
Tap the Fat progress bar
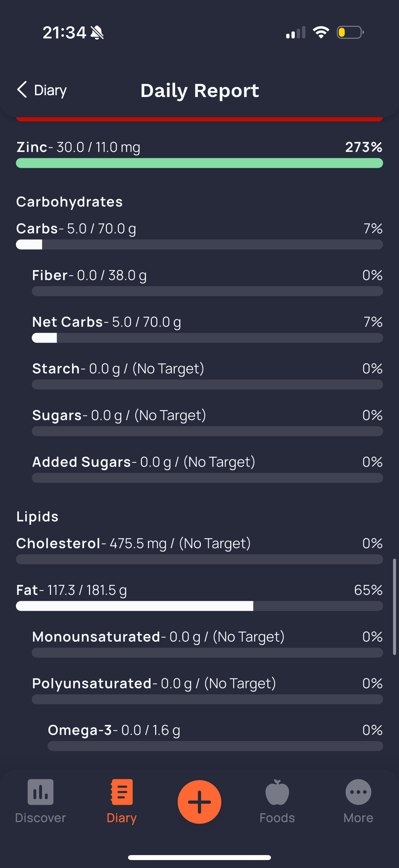point(199,606)
